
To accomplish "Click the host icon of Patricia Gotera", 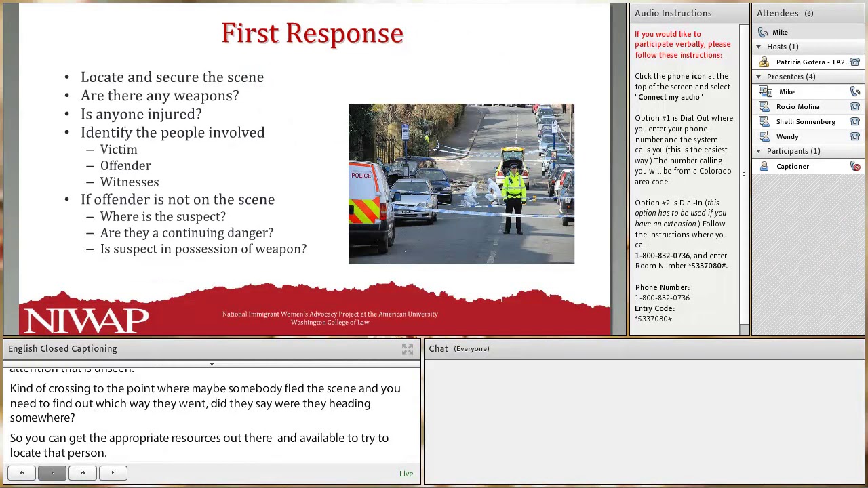I will click(764, 62).
